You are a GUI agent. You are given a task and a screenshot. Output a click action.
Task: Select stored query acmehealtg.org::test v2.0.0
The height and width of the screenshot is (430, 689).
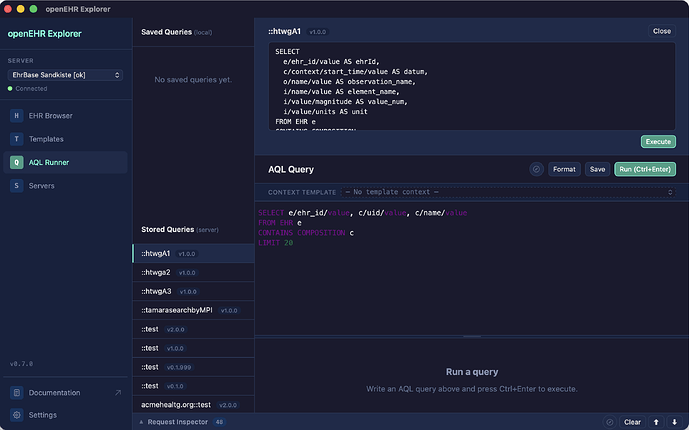(x=194, y=405)
